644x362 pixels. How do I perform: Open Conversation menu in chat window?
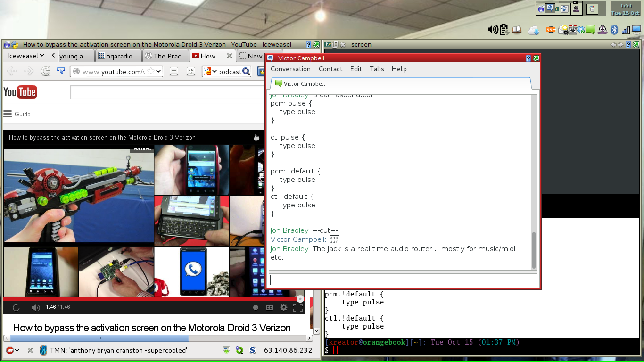[x=290, y=69]
